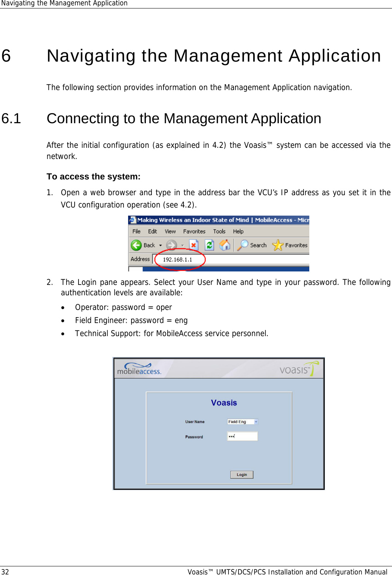
Task: Click the Voasis heading in the login pane
Action: (224, 403)
